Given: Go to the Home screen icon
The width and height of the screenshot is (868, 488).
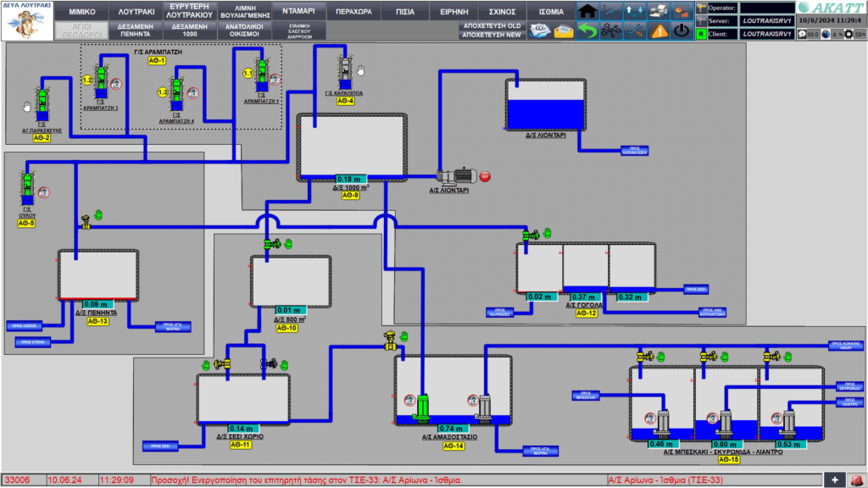Looking at the screenshot, I should (587, 10).
